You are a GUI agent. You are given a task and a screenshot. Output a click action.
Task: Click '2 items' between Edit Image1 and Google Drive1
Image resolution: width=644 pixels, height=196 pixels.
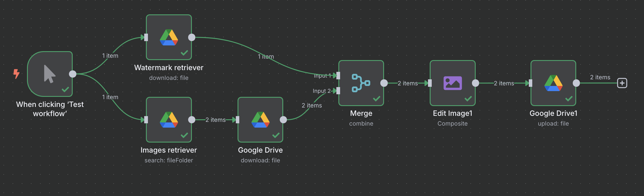coord(504,83)
